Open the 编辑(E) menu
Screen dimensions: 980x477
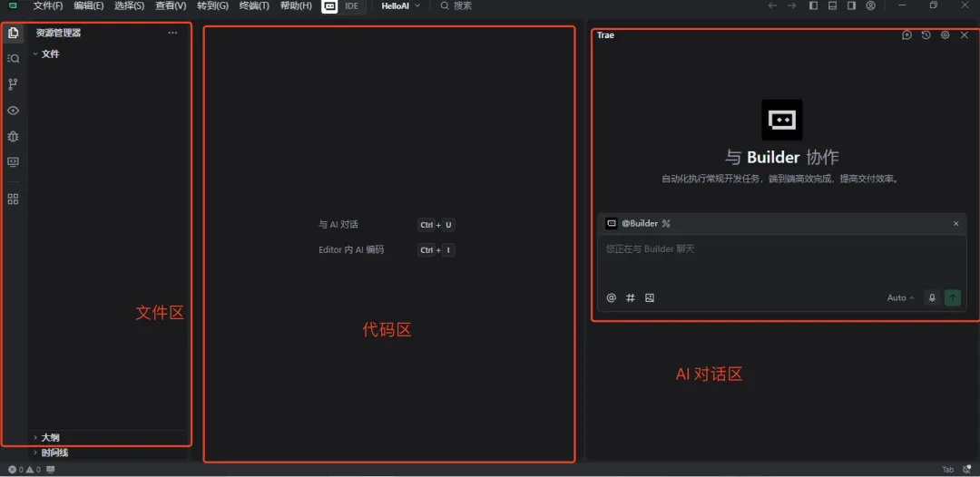89,5
